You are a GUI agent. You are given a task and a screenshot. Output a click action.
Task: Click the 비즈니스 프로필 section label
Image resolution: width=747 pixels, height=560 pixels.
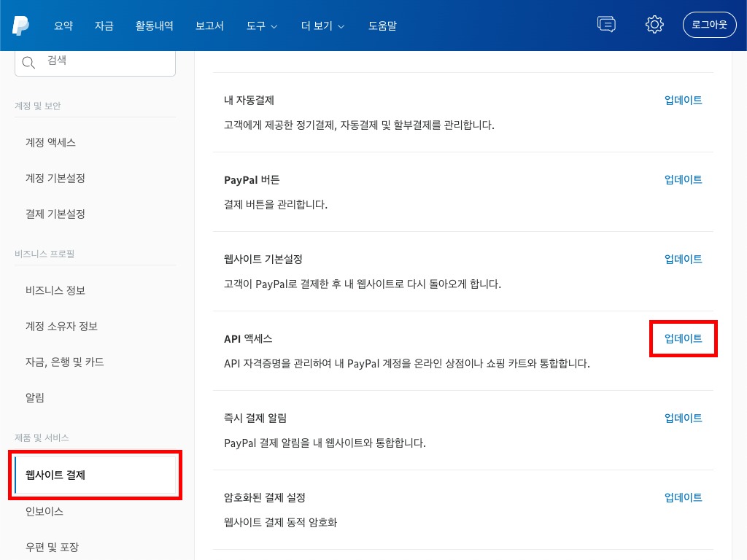click(44, 254)
